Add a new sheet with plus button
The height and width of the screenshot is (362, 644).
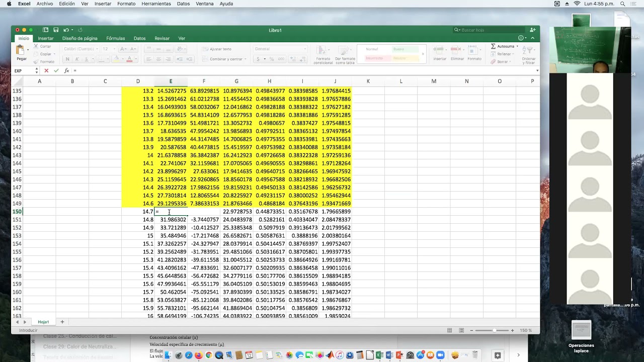pyautogui.click(x=62, y=322)
